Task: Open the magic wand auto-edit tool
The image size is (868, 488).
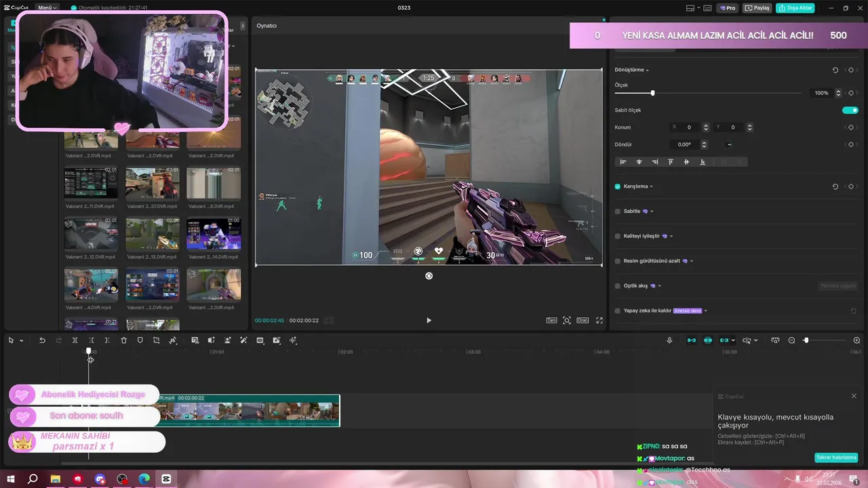Action: [x=243, y=340]
